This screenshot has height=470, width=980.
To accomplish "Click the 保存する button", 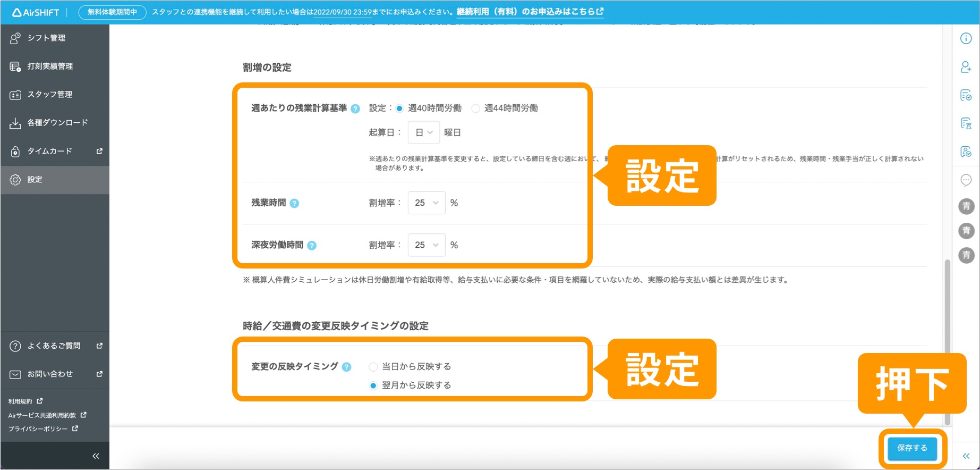I will 912,448.
